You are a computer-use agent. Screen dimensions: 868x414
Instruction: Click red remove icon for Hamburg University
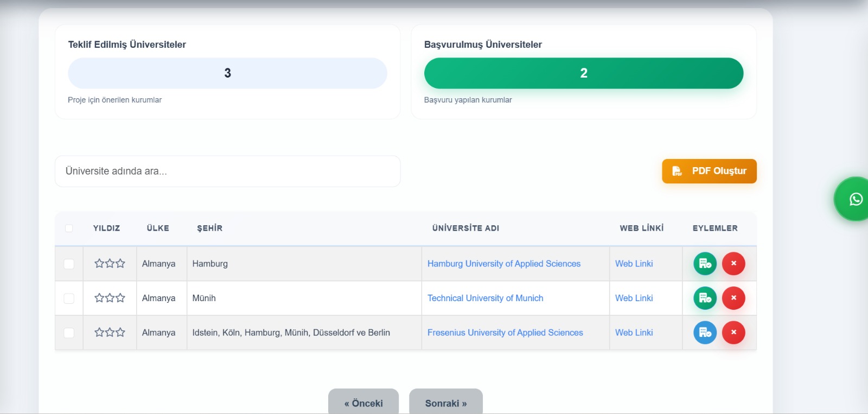point(733,264)
